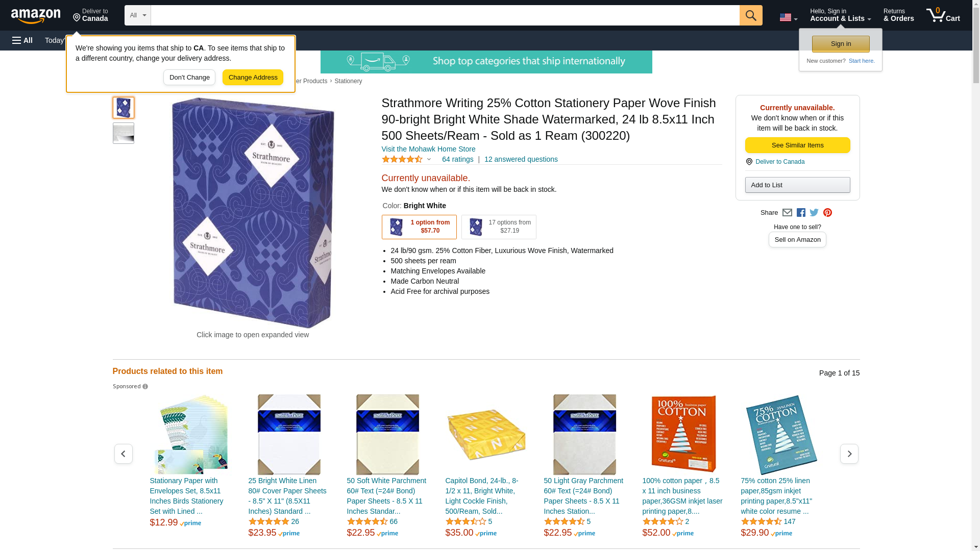Share product via email icon
The height and width of the screenshot is (551, 980).
pyautogui.click(x=787, y=213)
